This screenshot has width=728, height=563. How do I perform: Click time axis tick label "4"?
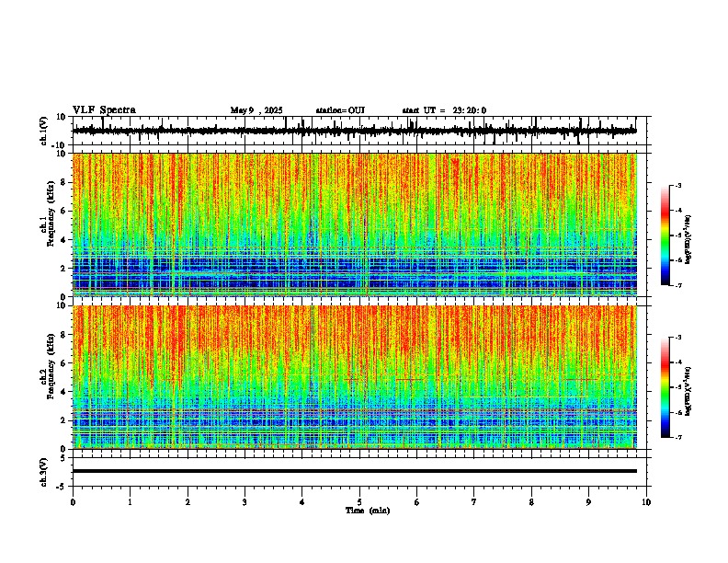pyautogui.click(x=302, y=502)
